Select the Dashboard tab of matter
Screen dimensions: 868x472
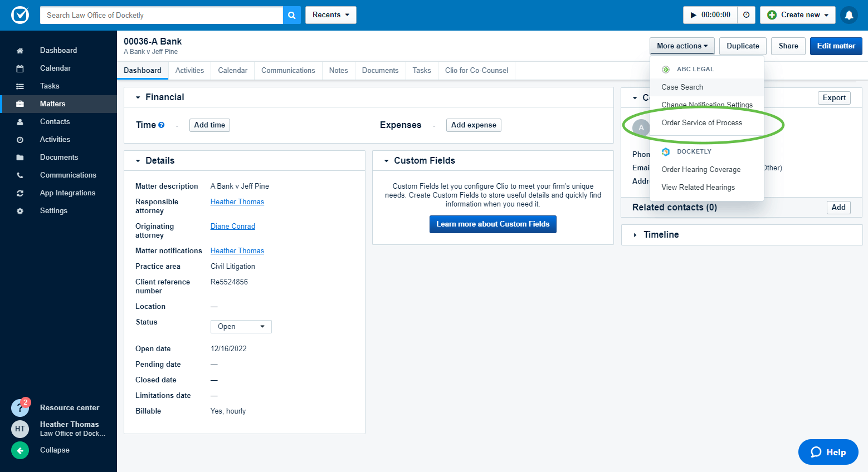(143, 71)
